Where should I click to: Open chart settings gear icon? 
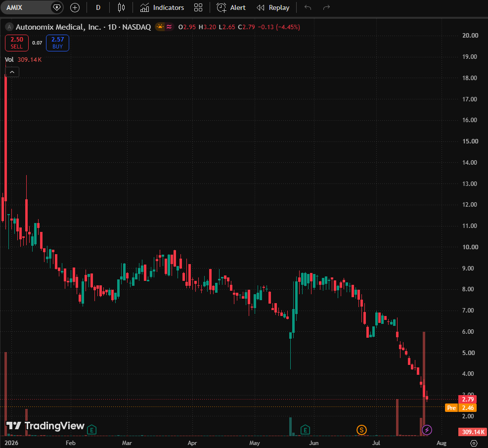point(474,443)
